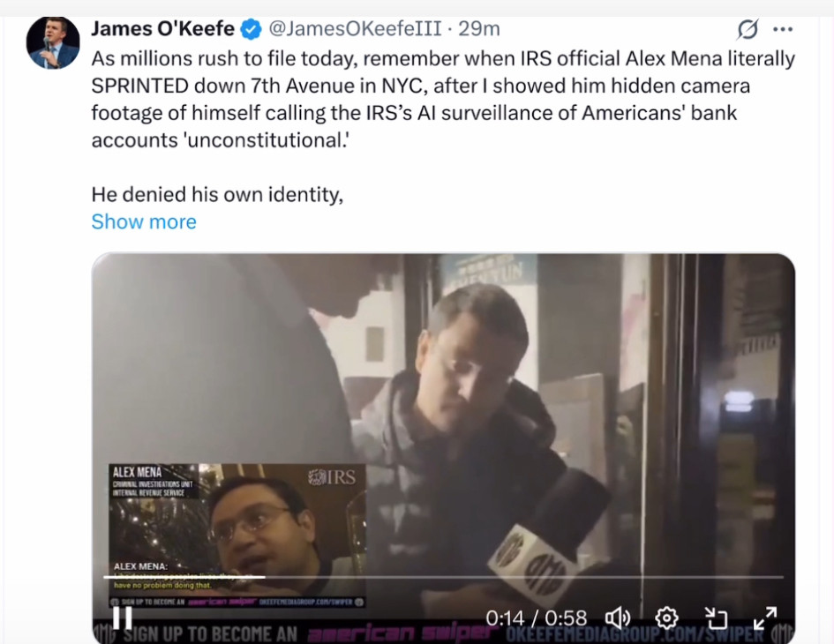Viewport: 834px width, 644px height.
Task: Pause the video playback
Action: [x=123, y=618]
